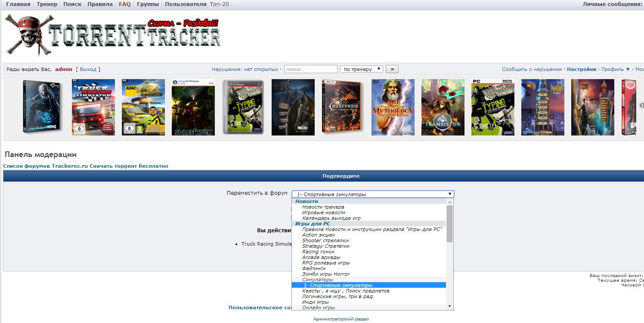Choose RPG ролевые игры option
644x323 pixels.
coord(326,263)
